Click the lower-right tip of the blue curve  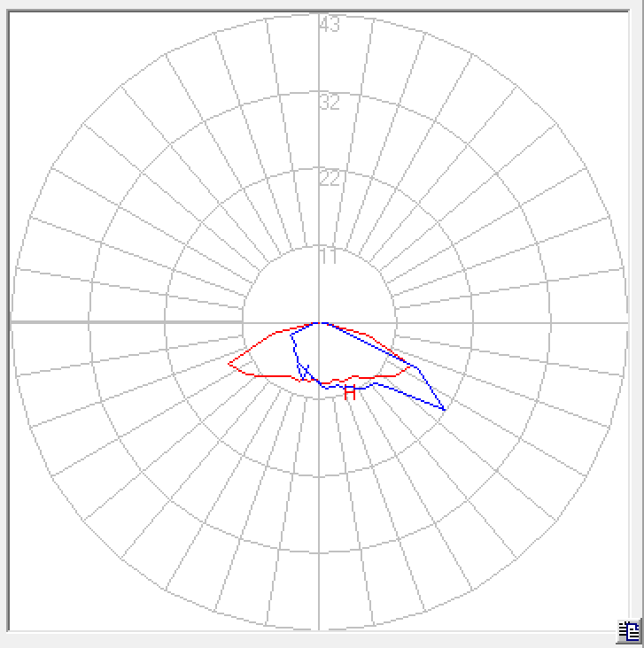[x=444, y=409]
